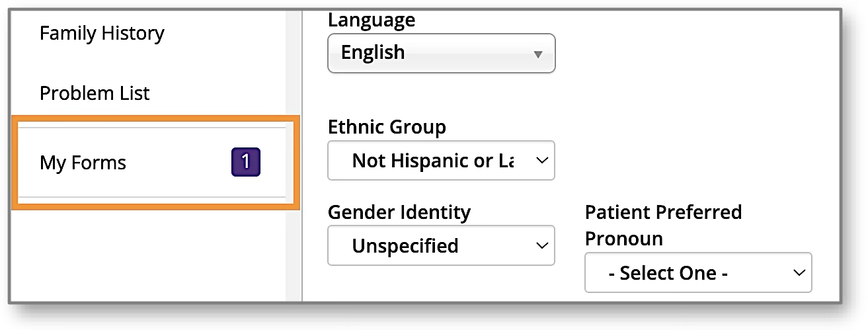The height and width of the screenshot is (330, 868).
Task: Click the Gender Identity field label
Action: coord(399,212)
